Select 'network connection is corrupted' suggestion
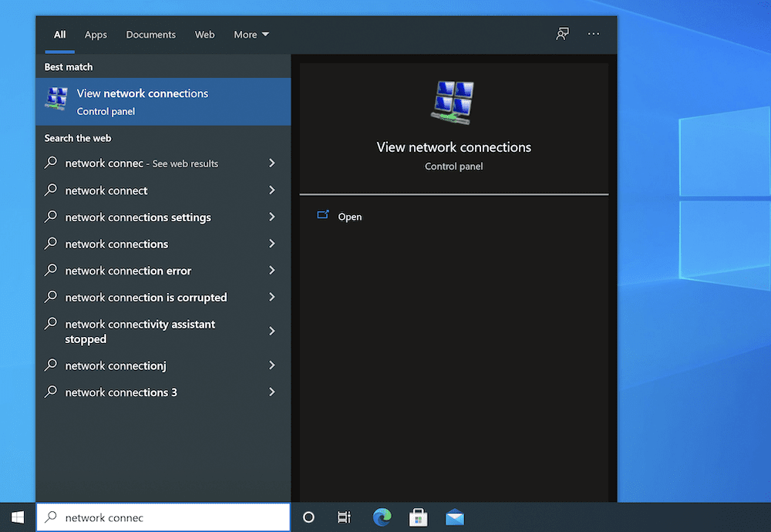771x532 pixels. click(x=163, y=298)
